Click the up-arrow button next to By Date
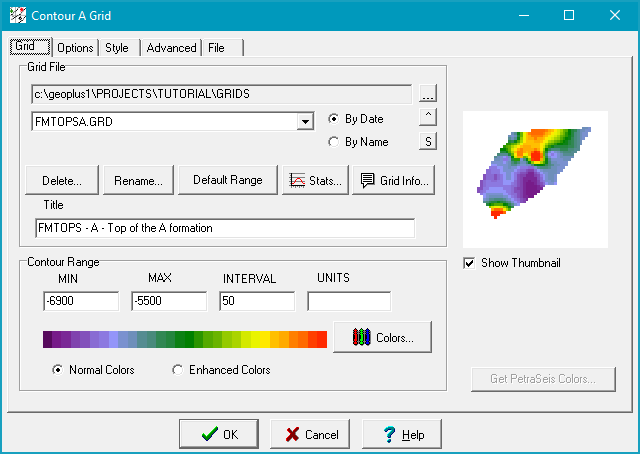The height and width of the screenshot is (454, 640). point(428,117)
